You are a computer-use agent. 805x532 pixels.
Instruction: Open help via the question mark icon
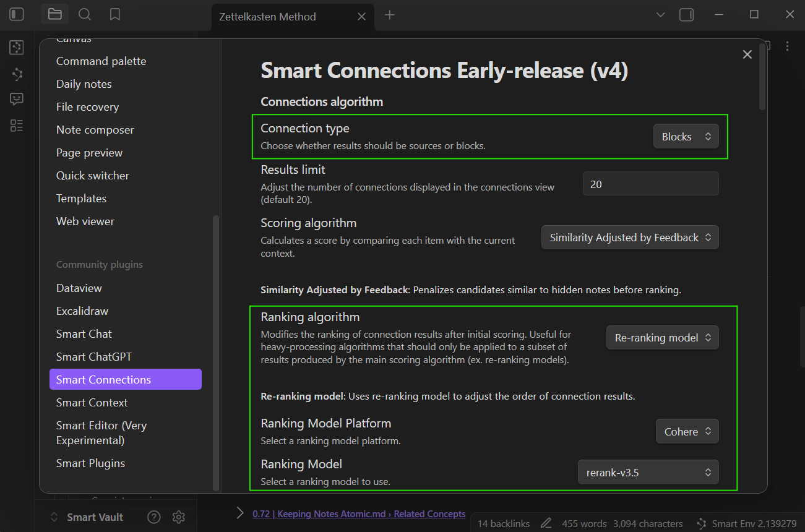[154, 517]
